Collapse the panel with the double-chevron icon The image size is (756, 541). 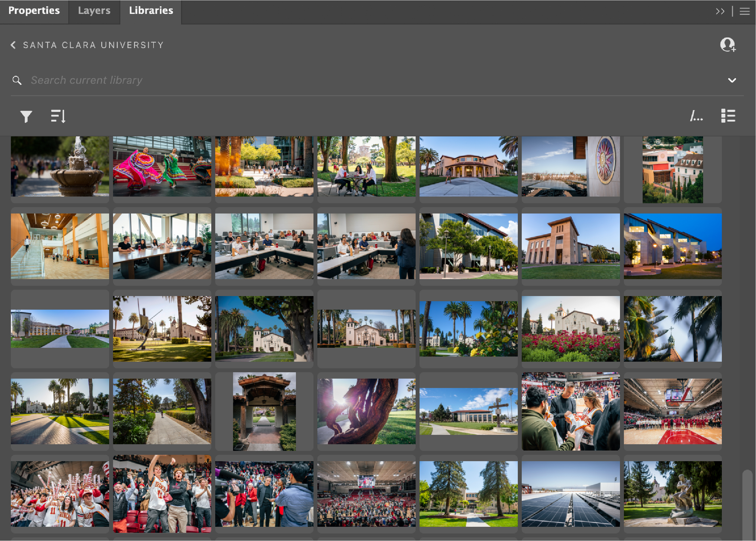[x=721, y=11]
